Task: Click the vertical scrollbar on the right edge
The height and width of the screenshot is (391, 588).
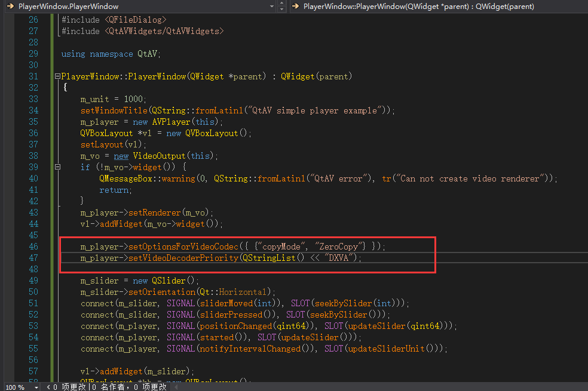Action: tap(584, 179)
